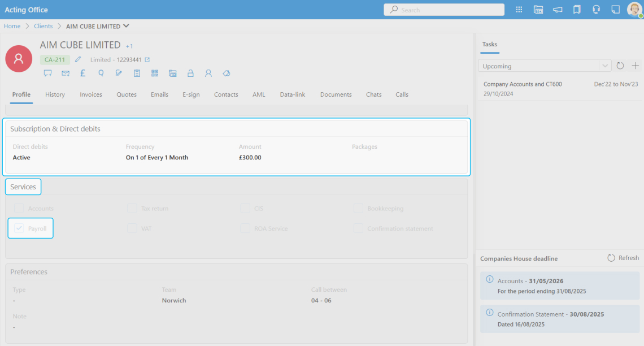Click the pound sign icon under client name
Viewport: 644px width, 346px height.
pyautogui.click(x=82, y=73)
